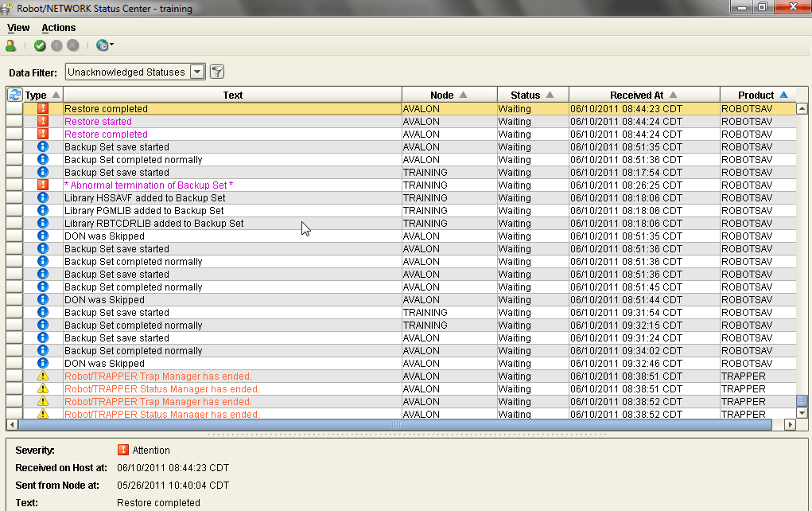Click info icon on 08:17:54 Backup Set save row
Viewport: 812px width, 511px height.
coord(43,172)
